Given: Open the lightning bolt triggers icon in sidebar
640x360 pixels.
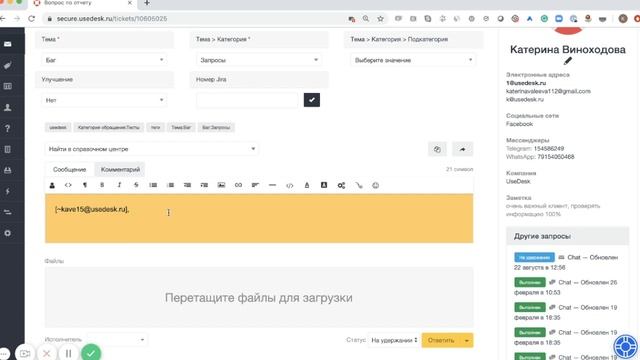Looking at the screenshot, I should (8, 191).
